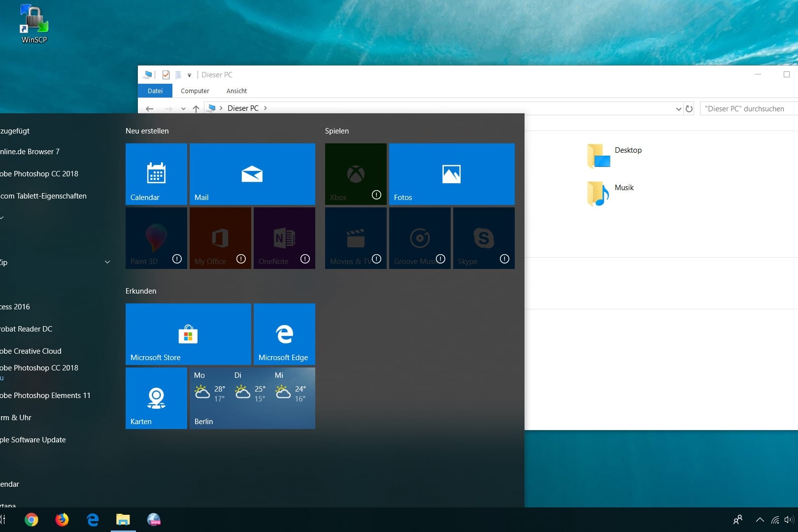Open the Microsoft Store tile
The image size is (798, 532).
pyautogui.click(x=188, y=334)
